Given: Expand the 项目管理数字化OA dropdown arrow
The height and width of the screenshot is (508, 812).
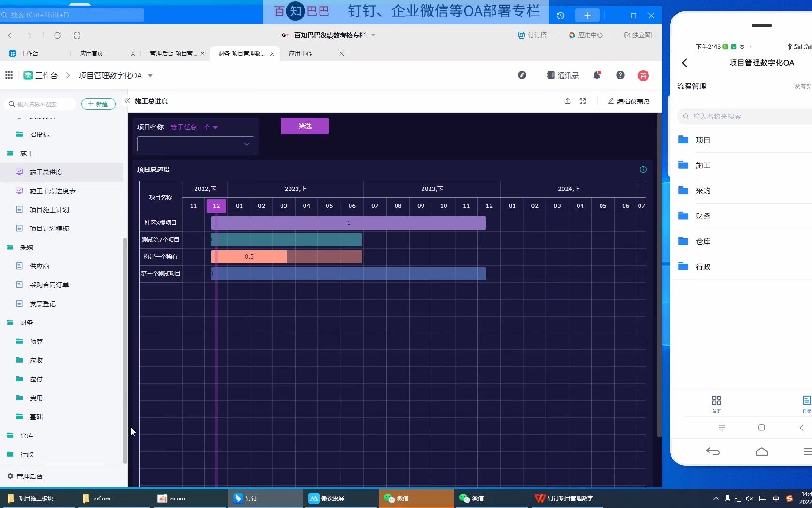Looking at the screenshot, I should pyautogui.click(x=150, y=76).
